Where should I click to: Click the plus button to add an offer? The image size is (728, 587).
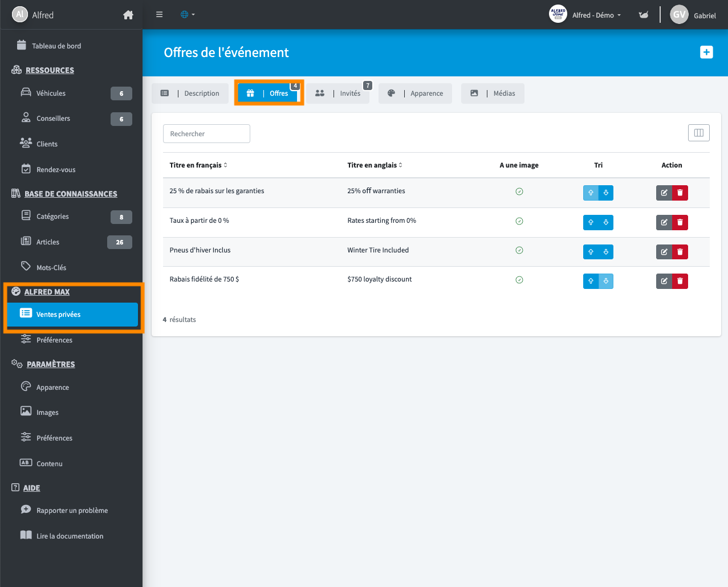tap(706, 52)
